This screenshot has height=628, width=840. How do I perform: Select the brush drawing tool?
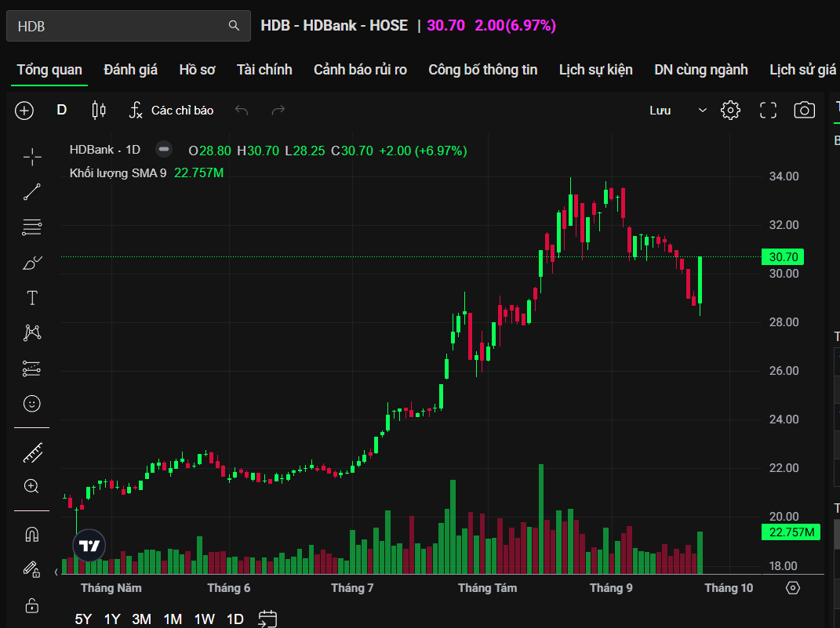click(x=32, y=263)
